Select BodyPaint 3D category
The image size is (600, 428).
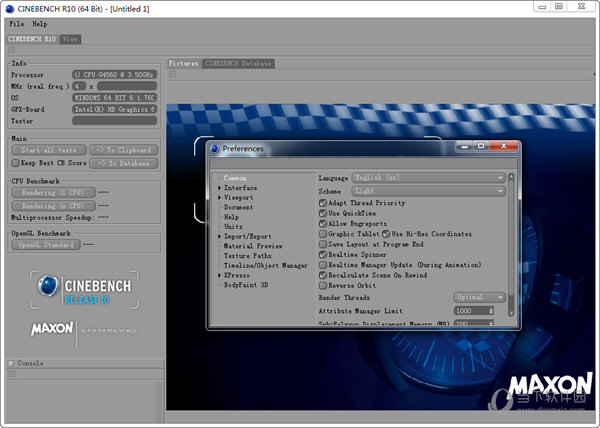(246, 285)
